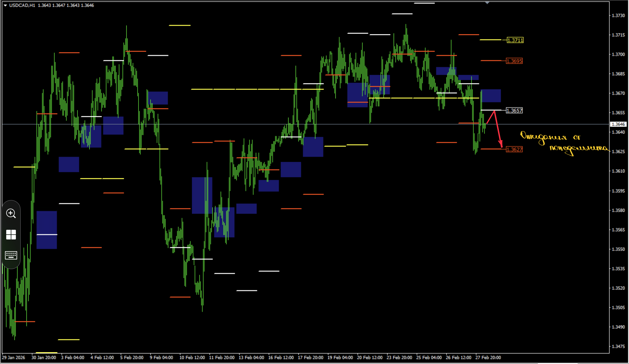The height and width of the screenshot is (364, 629).
Task: Click the 1.3475 price scale value
Action: [618, 346]
